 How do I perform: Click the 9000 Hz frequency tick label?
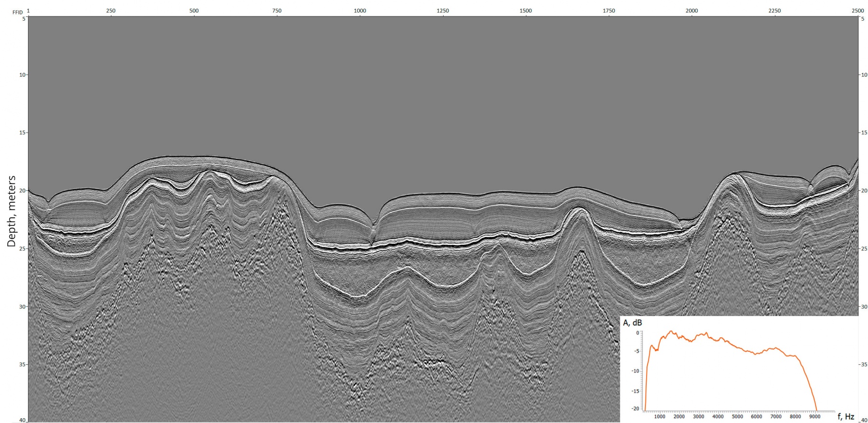814,417
